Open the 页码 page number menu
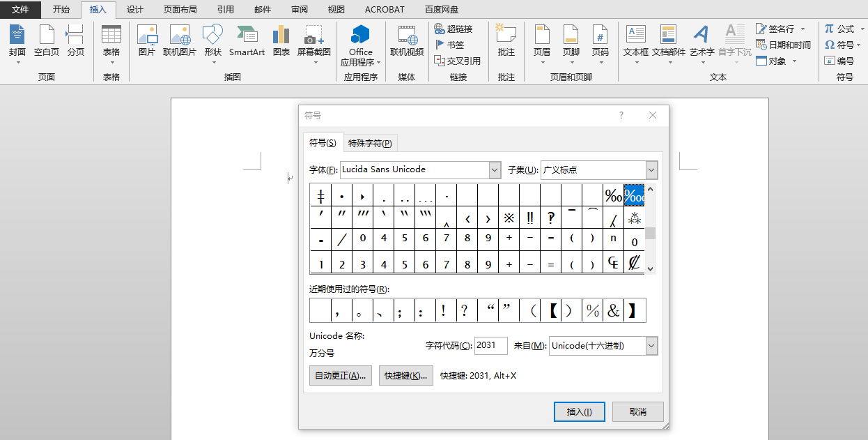 coord(600,45)
